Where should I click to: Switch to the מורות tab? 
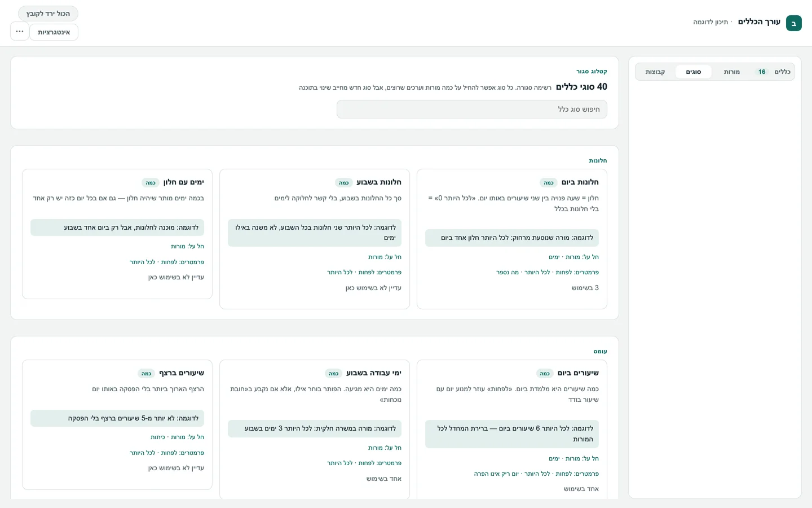point(731,72)
